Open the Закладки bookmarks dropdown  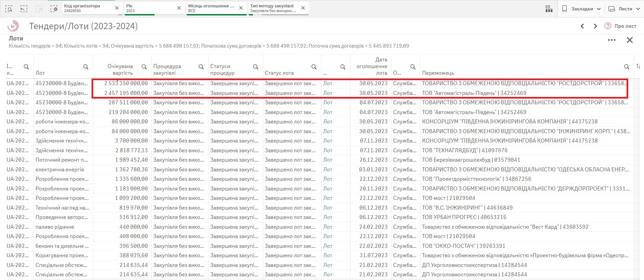tap(581, 9)
